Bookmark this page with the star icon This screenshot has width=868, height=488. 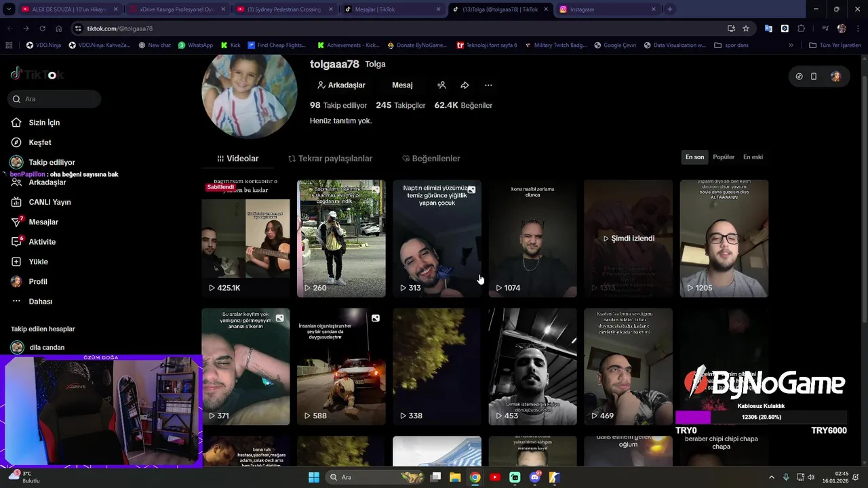click(746, 28)
